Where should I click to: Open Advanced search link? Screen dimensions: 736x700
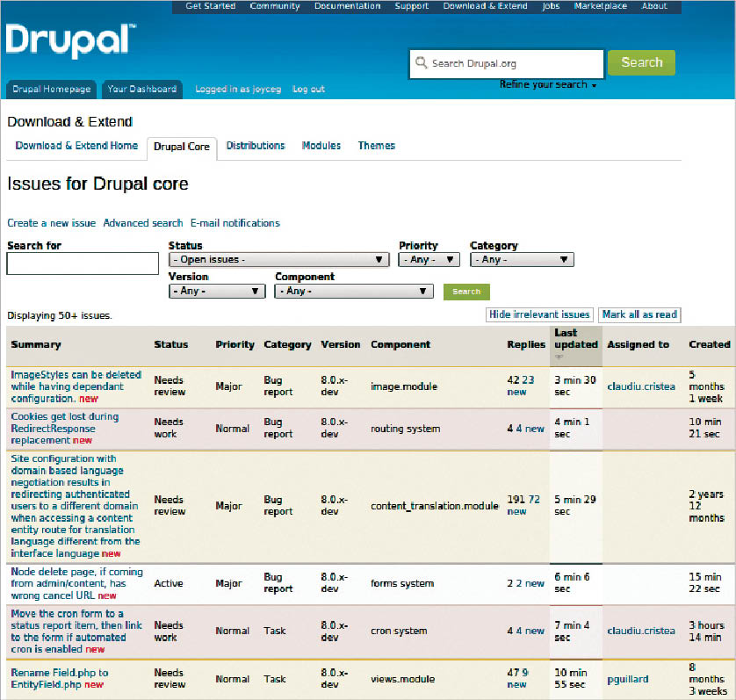tap(142, 223)
